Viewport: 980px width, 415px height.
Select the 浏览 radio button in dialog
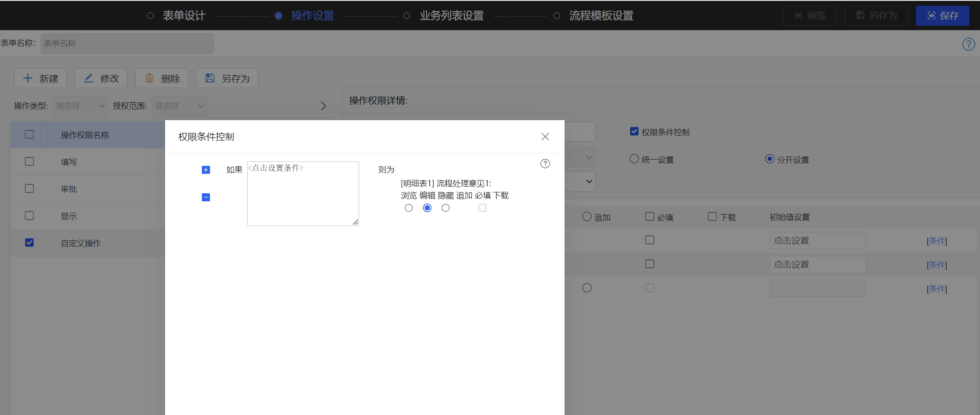(409, 208)
